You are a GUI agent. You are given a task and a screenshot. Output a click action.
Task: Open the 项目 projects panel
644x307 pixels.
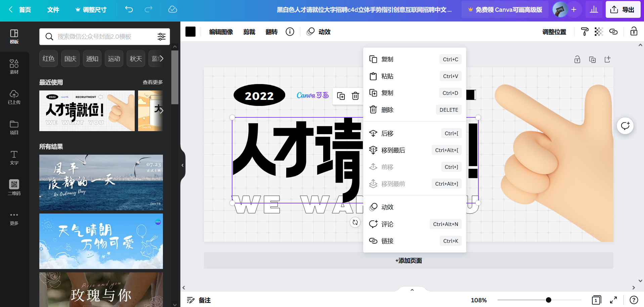[14, 127]
